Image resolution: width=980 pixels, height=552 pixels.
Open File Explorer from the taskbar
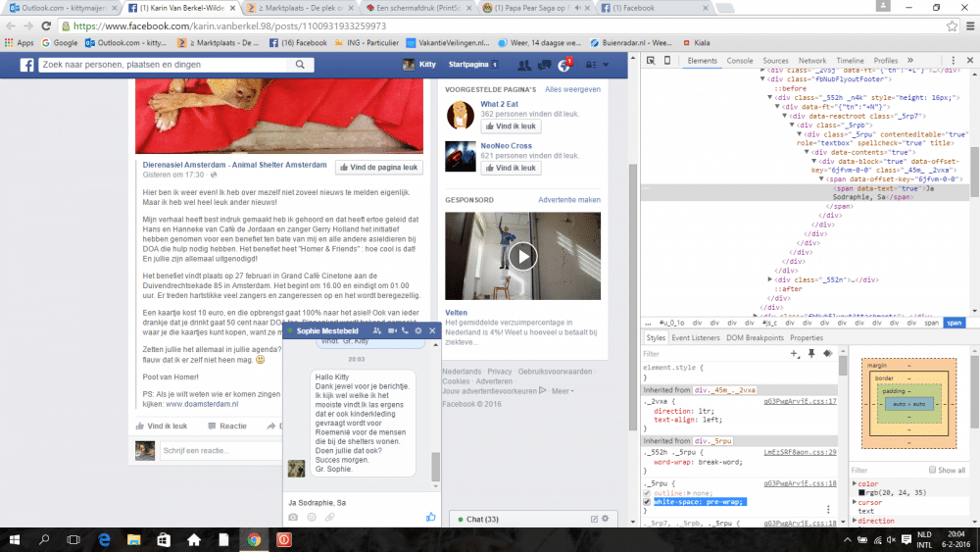[x=133, y=539]
